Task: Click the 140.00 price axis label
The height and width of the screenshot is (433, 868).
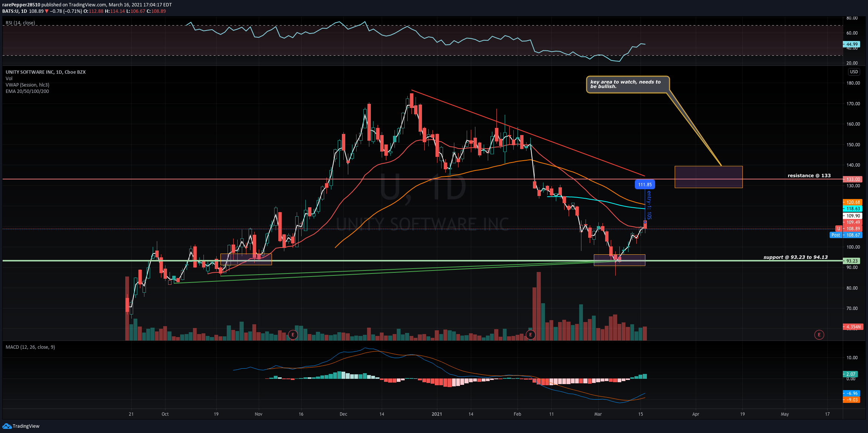Action: pyautogui.click(x=853, y=165)
